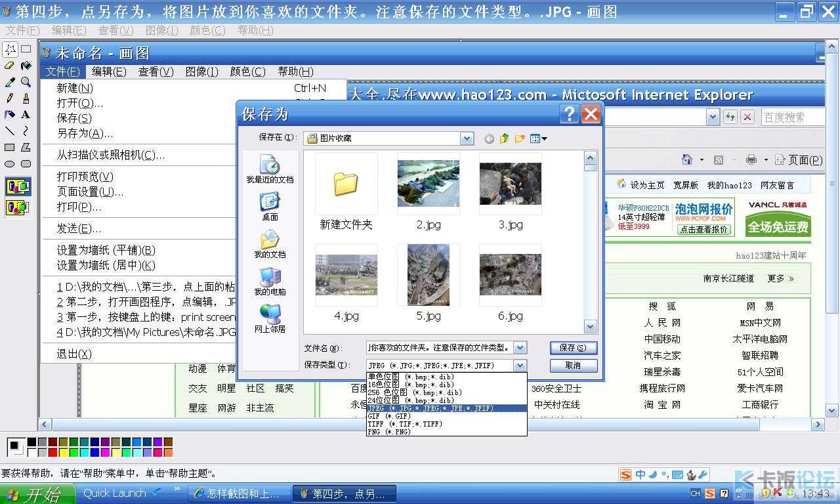Select the Rectangle shape tool
The image size is (840, 504).
coord(10,148)
